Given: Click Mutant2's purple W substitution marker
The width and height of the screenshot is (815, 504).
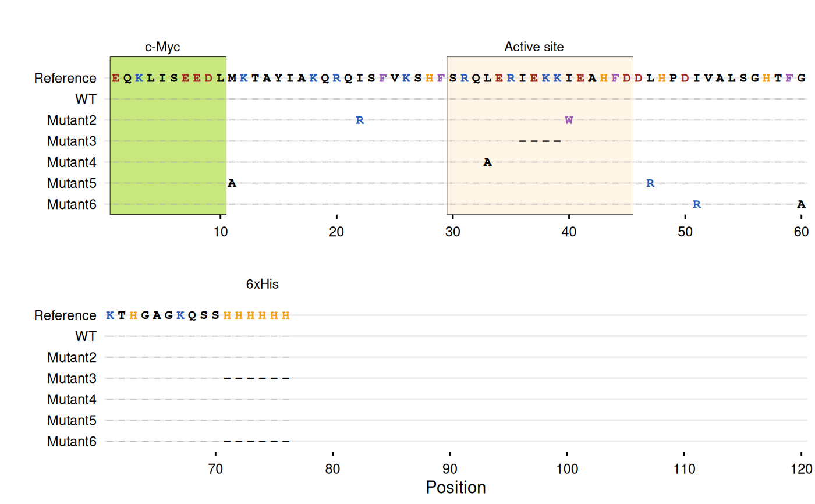Looking at the screenshot, I should click(x=569, y=120).
